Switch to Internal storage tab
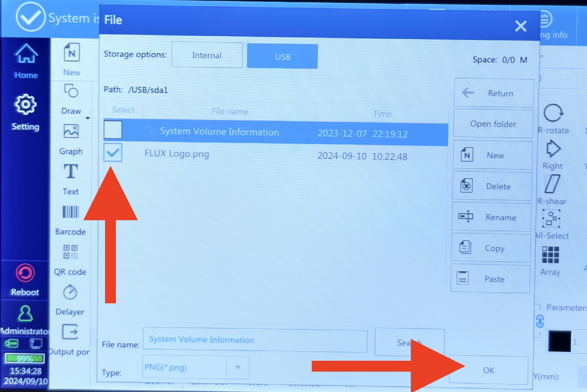Image resolution: width=587 pixels, height=392 pixels. point(207,55)
